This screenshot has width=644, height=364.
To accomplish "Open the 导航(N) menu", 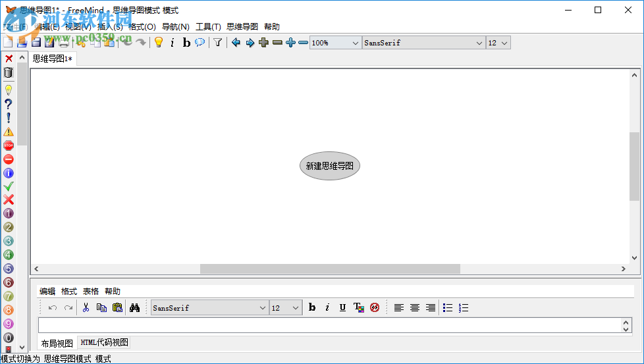I will click(176, 27).
